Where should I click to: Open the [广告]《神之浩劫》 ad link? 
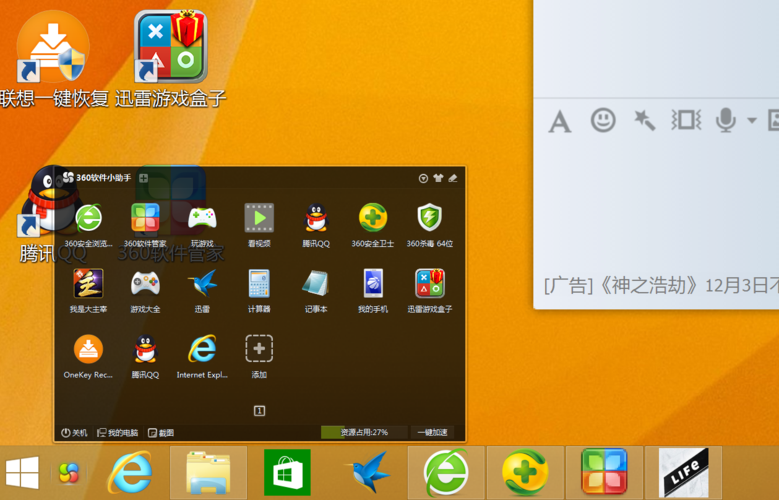coord(661,286)
